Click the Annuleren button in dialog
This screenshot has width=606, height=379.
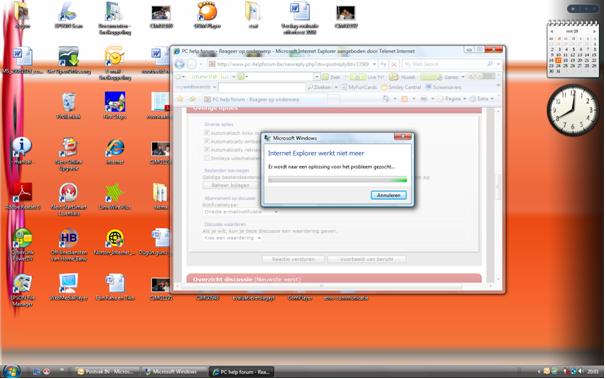coord(388,195)
